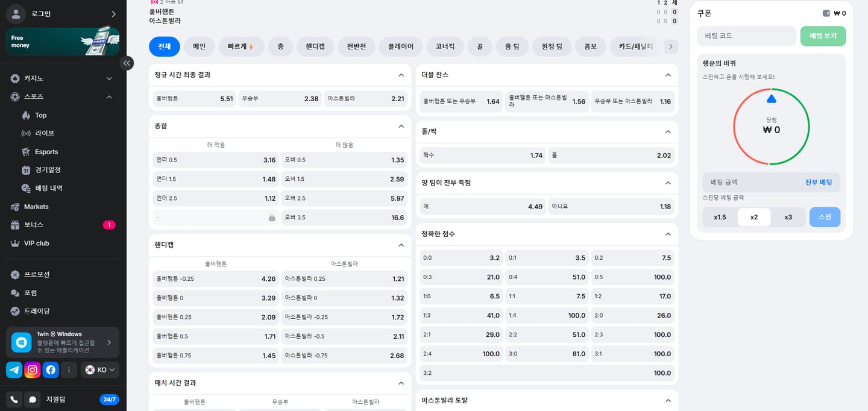Switch to the 빠르게 tab
Screen dimensions: 868x411
tap(241, 46)
